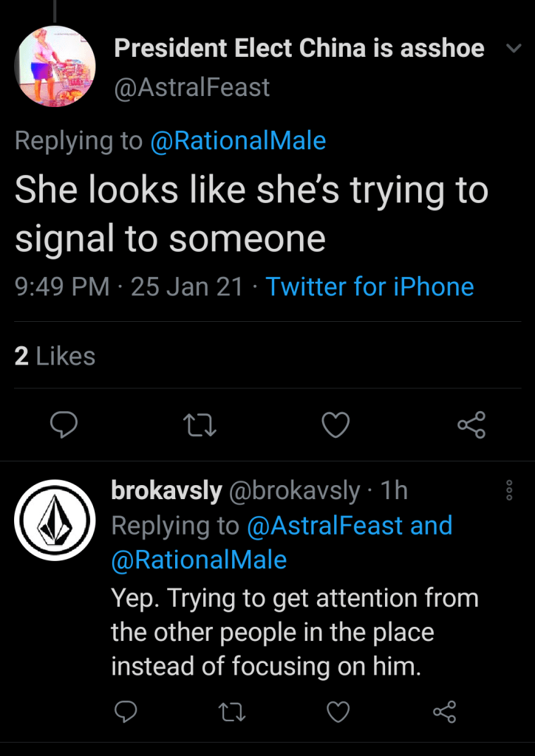Open Twitter for iPhone source link
The width and height of the screenshot is (535, 756).
(x=369, y=286)
